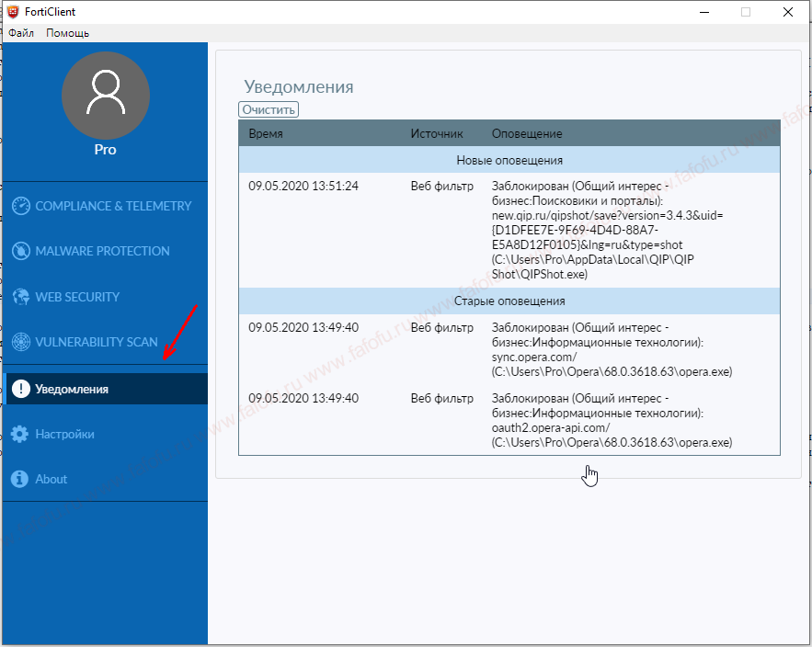Open VULNERABILITY SCAN section
The width and height of the screenshot is (812, 647).
click(x=105, y=342)
